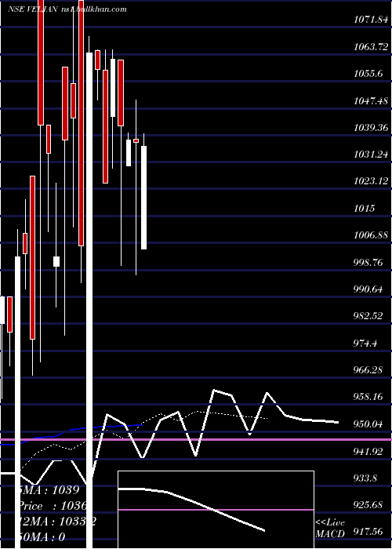Viewport: 392px width, 549px height.
Task: Choose the 958.16 axis label
Action: [x=368, y=397]
